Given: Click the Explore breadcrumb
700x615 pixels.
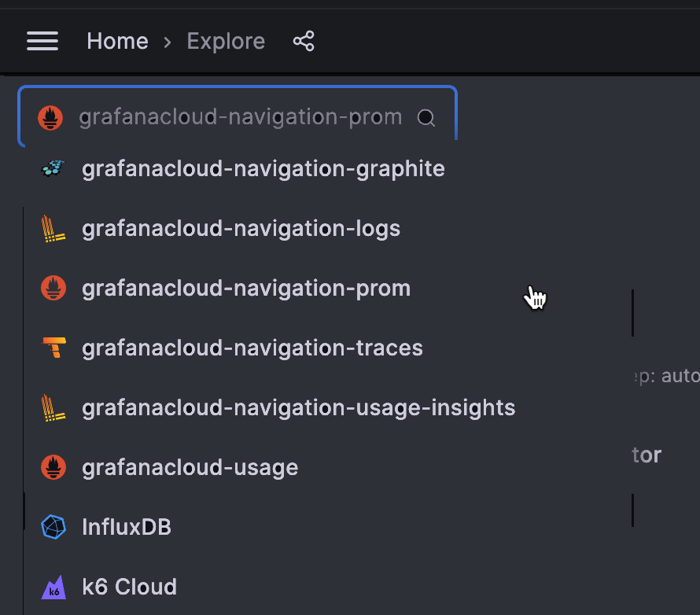Looking at the screenshot, I should pos(226,41).
